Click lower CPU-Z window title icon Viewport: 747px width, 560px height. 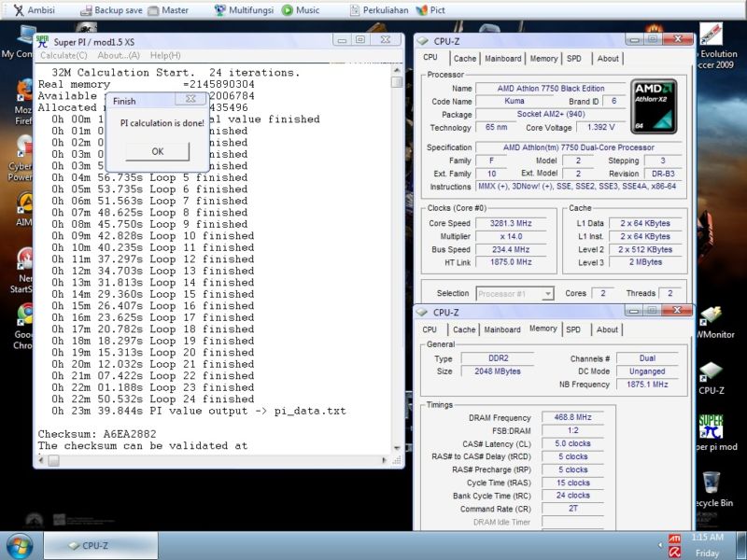coord(422,313)
